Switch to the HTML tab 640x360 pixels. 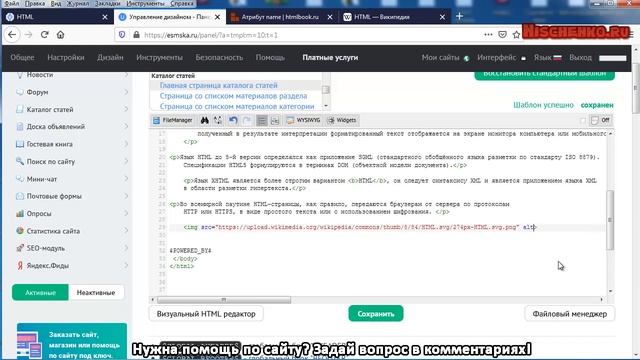click(57, 17)
